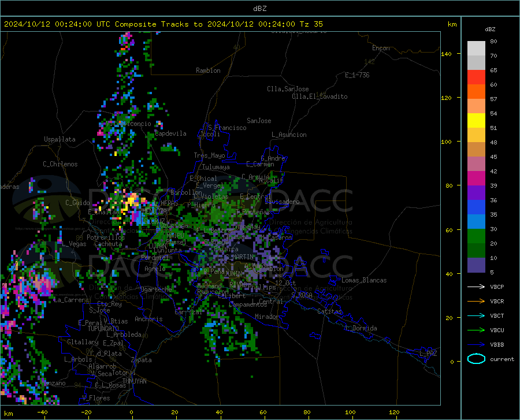
Task: Select the orange swatch between 60 and 57
Action: 476,91
